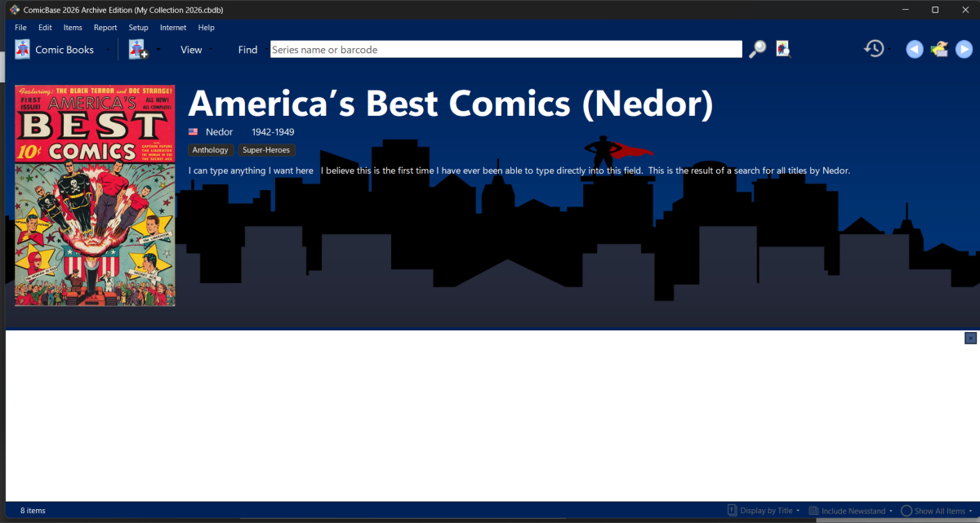Viewport: 980px width, 523px height.
Task: Go to the previous title arrow
Action: click(x=915, y=50)
